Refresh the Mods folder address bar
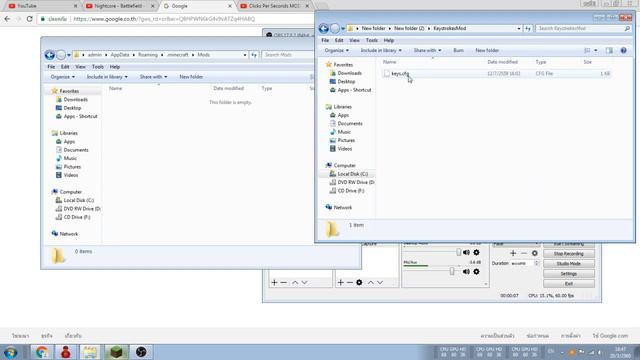Image resolution: width=640 pixels, height=360 pixels. coord(254,55)
